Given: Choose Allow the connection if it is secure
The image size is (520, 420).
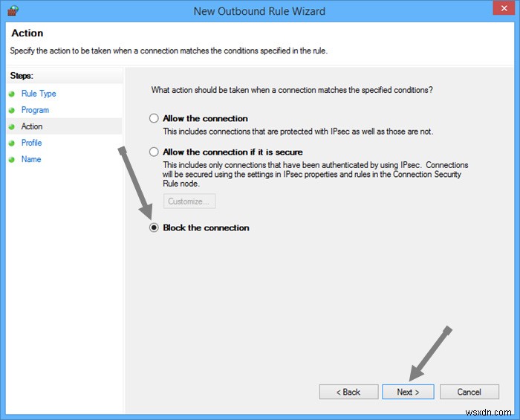Looking at the screenshot, I should pyautogui.click(x=154, y=152).
